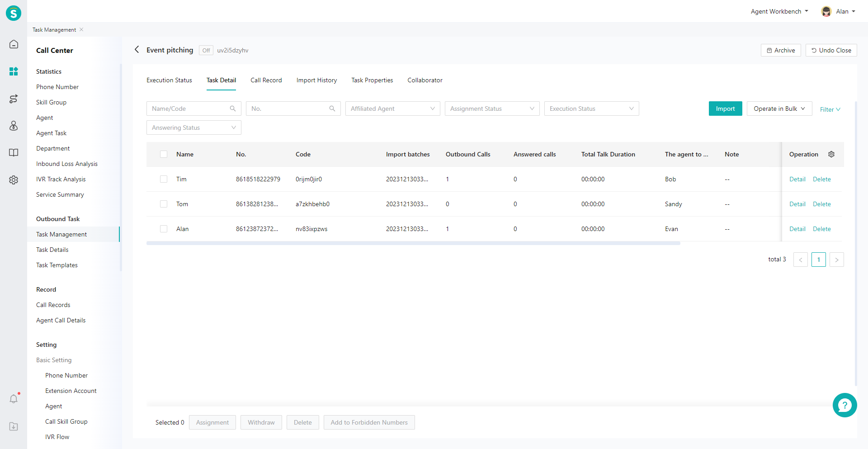Delete the Tim row
The image size is (868, 449).
(x=822, y=179)
